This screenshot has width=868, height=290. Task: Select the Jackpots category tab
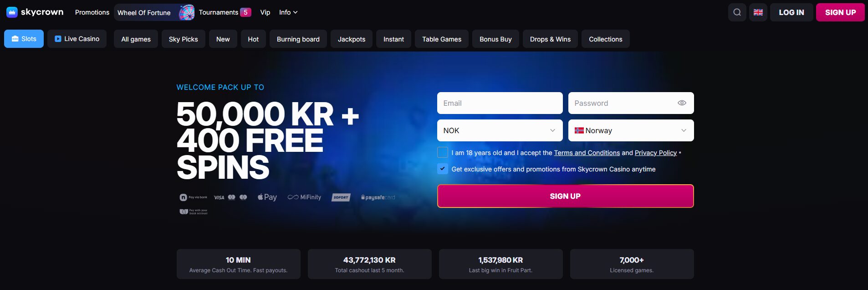click(352, 39)
